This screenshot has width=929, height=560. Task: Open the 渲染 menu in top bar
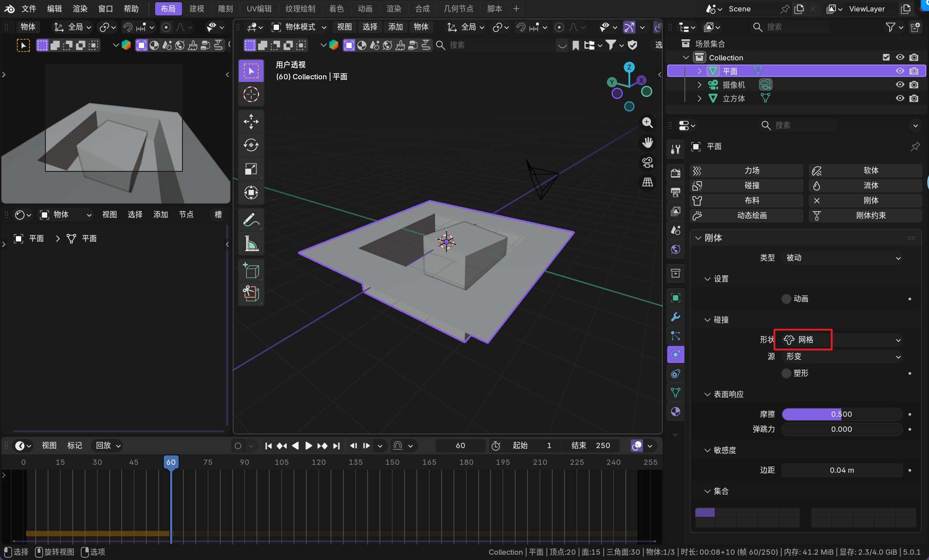click(x=80, y=9)
